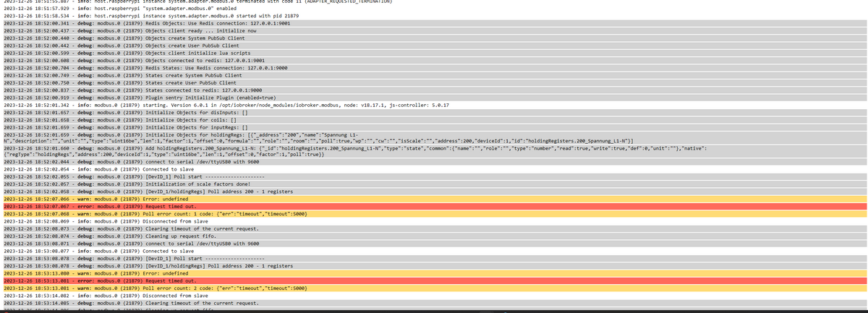Click the 'starting. Version 6.0.1' info line
This screenshot has width=868, height=313.
[434, 105]
